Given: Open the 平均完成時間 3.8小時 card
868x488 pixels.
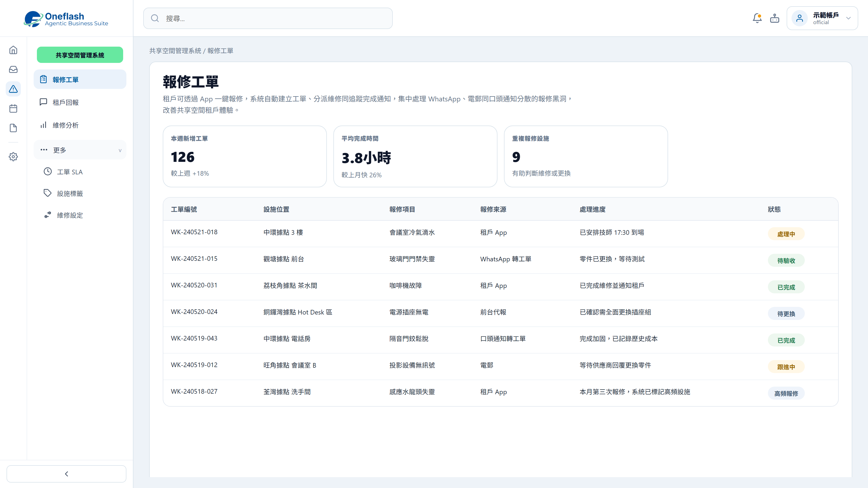Looking at the screenshot, I should (x=415, y=156).
